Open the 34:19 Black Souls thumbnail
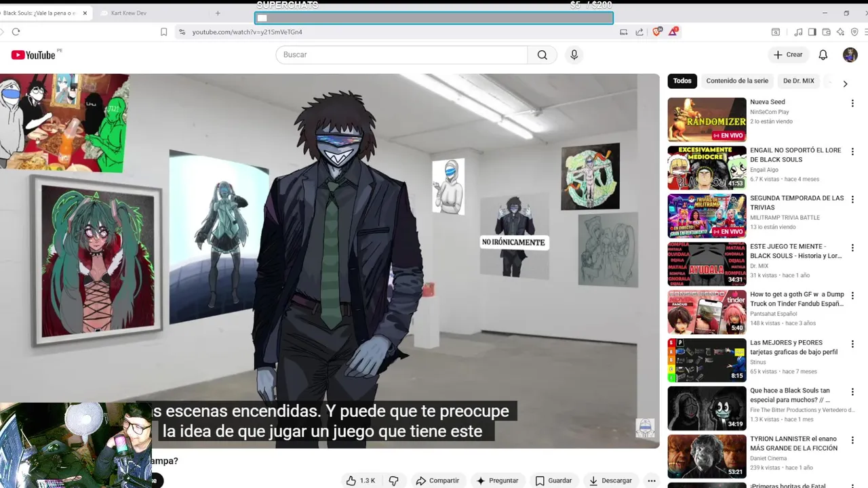Viewport: 868px width, 488px height. tap(707, 408)
